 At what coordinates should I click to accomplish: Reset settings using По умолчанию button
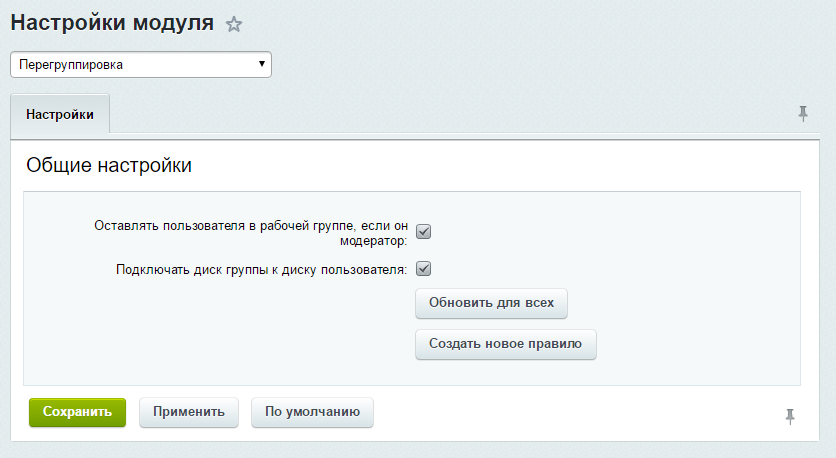tap(312, 412)
